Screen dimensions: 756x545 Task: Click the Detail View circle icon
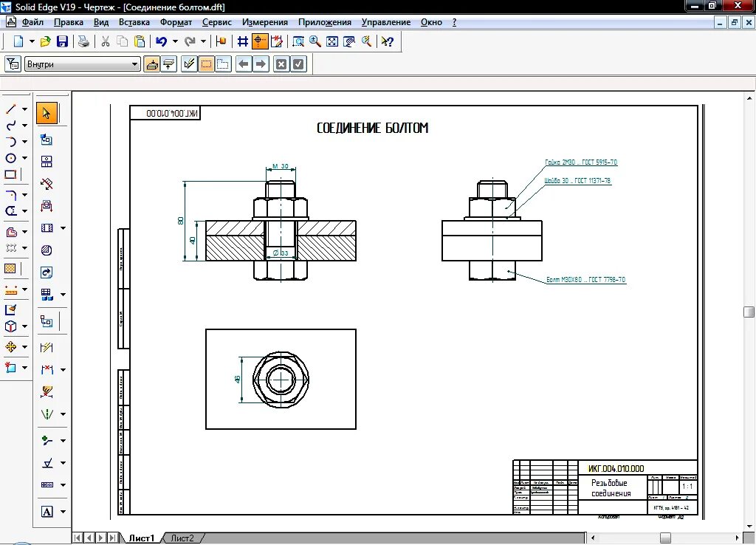47,250
